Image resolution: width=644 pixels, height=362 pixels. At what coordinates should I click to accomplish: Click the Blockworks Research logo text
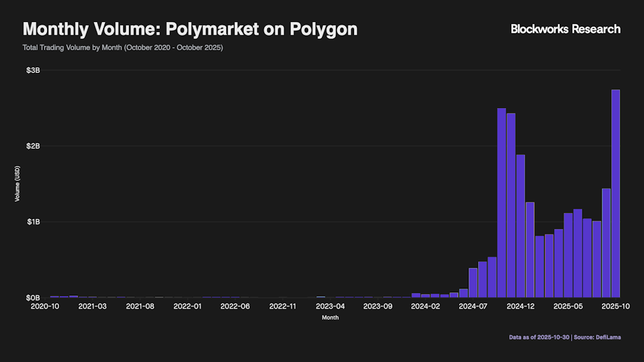(565, 29)
